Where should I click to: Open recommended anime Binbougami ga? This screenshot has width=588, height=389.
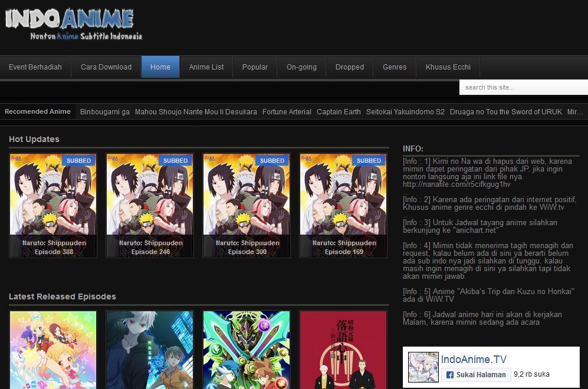point(104,111)
